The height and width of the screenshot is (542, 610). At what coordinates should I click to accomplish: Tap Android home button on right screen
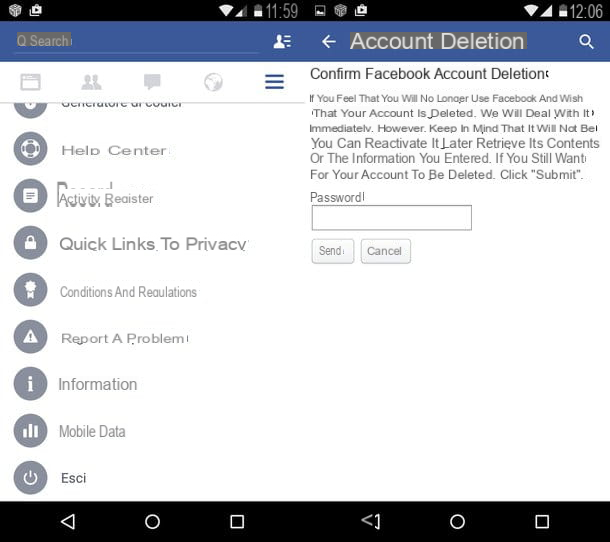coord(458,521)
